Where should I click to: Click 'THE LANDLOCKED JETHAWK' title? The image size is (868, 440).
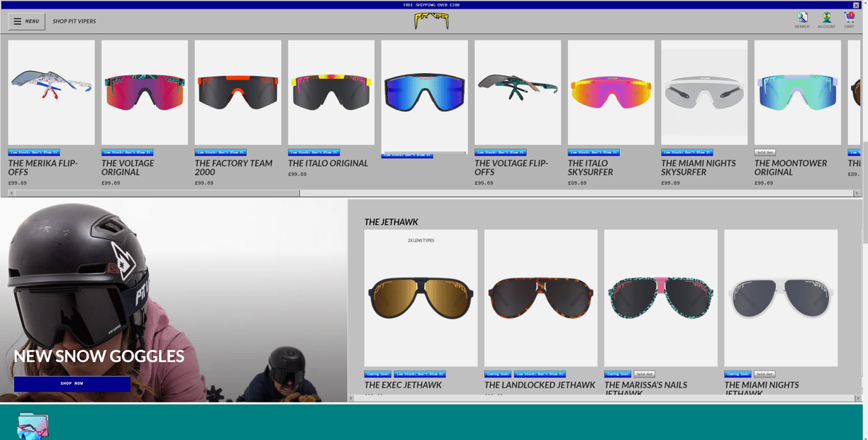click(x=540, y=385)
